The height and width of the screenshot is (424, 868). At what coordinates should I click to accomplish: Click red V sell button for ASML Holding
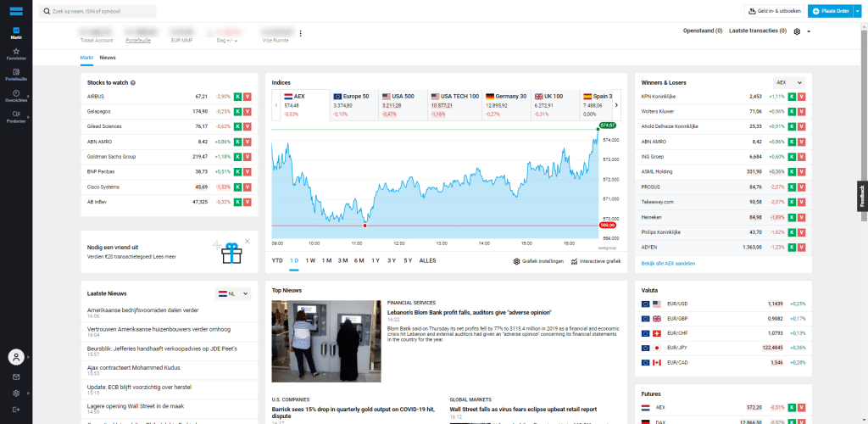(x=802, y=171)
